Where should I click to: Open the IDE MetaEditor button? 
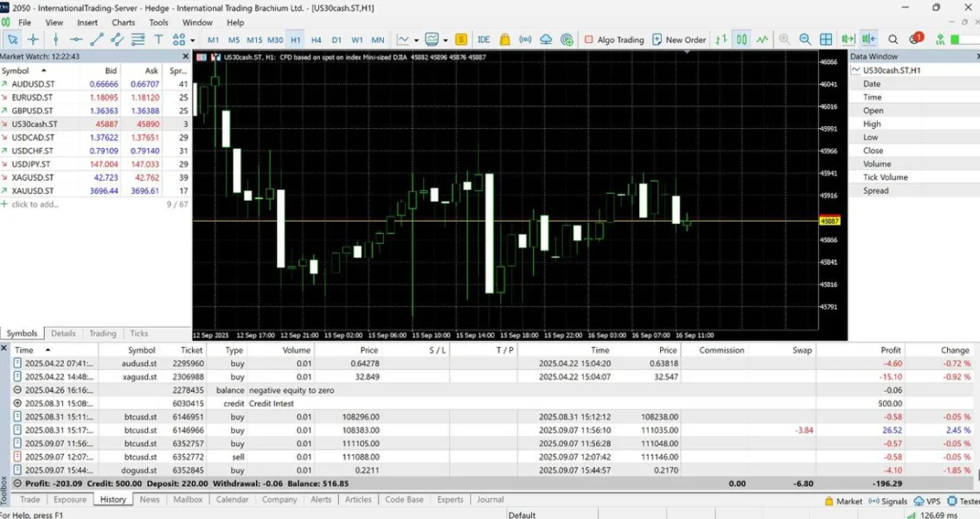pyautogui.click(x=484, y=40)
